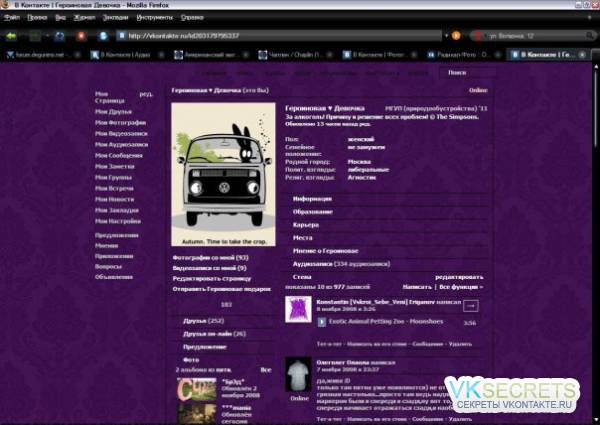Open the Файл menu
The image size is (600, 425).
(x=12, y=17)
